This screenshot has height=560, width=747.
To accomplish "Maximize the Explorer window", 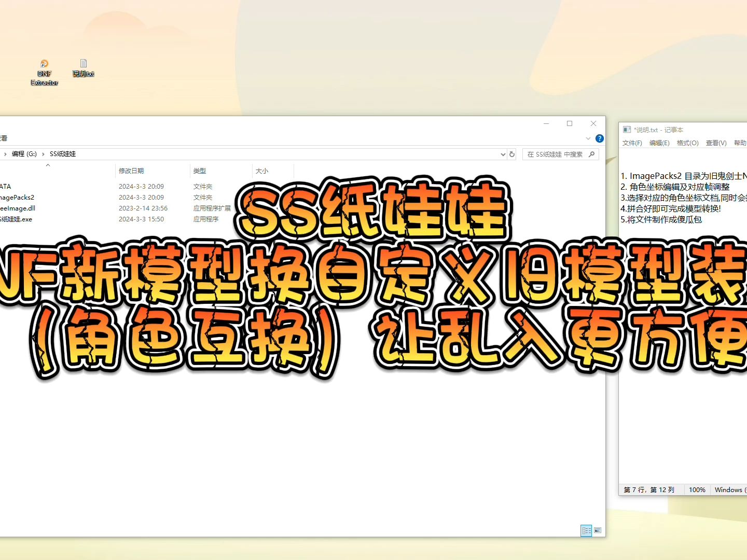I will [570, 123].
